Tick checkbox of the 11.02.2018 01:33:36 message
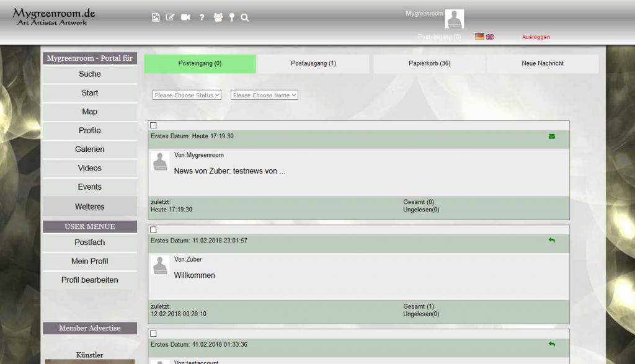 (x=154, y=334)
